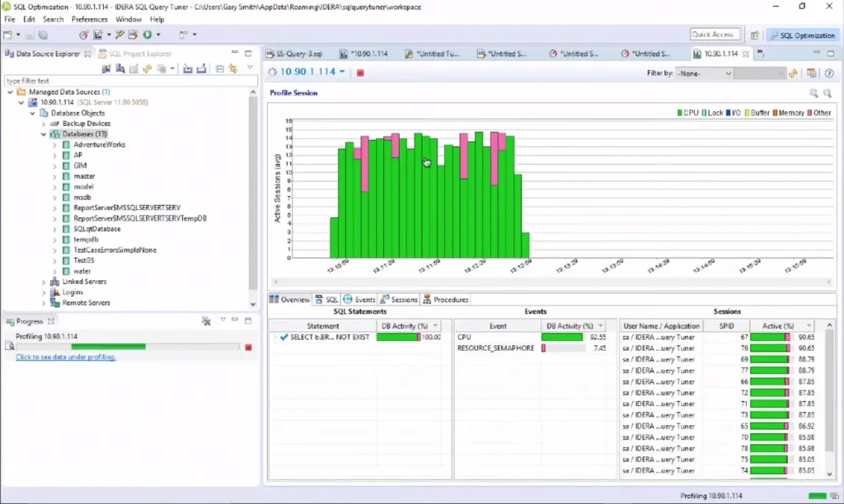Screen dimensions: 844x504
Task: Click the import data sources icon
Action: (x=187, y=69)
